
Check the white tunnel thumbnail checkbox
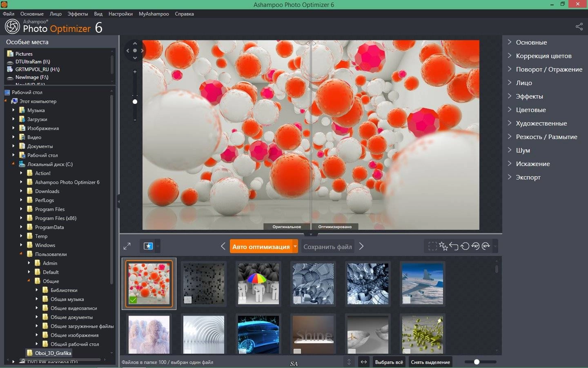click(x=188, y=351)
